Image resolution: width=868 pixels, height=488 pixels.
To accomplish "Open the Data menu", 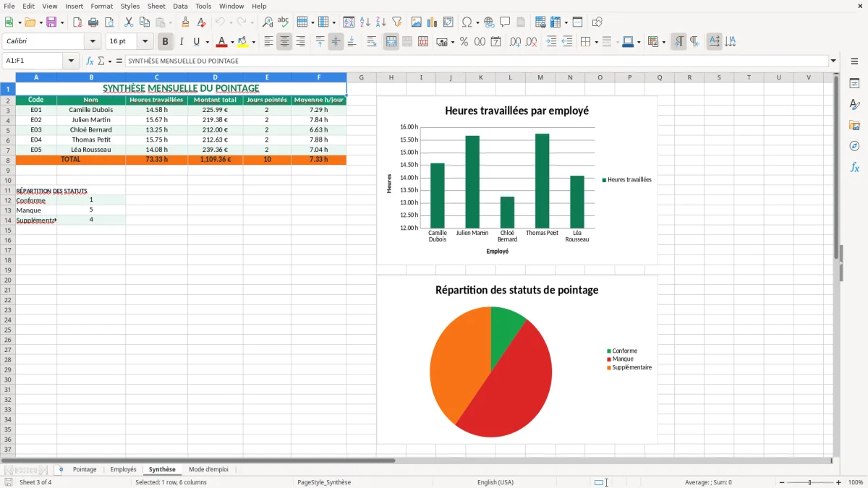I will tap(180, 6).
